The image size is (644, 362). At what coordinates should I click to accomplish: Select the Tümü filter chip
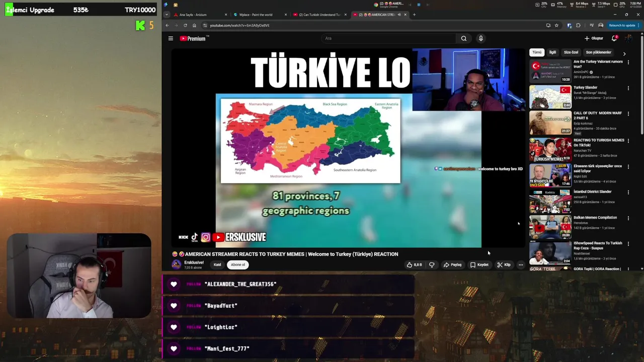point(537,52)
